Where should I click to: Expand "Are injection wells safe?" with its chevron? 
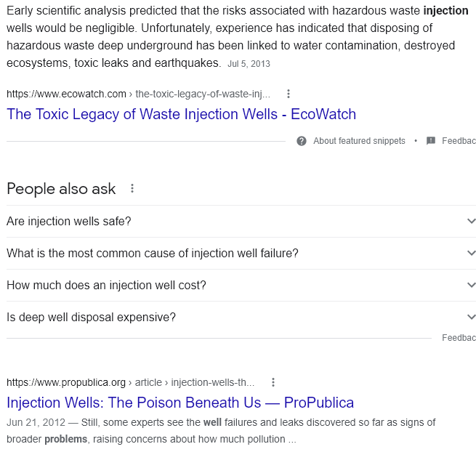471,222
